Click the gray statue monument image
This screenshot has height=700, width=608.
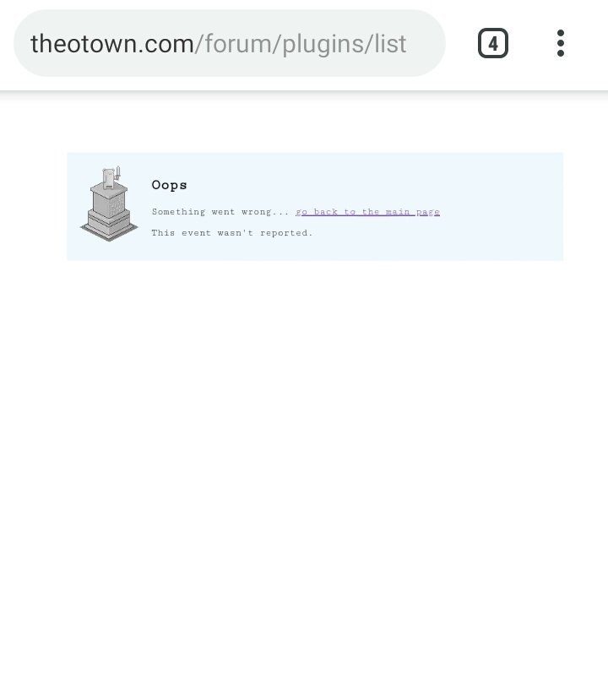109,203
